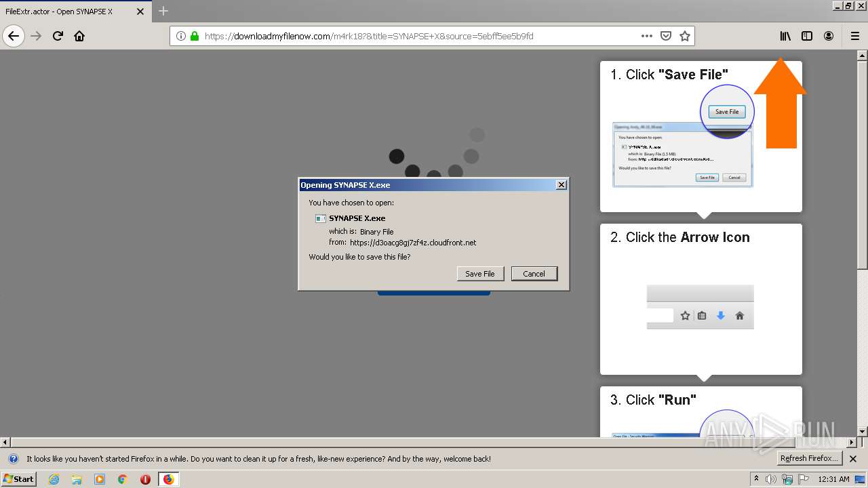
Task: Go back to the previous page
Action: (x=14, y=36)
